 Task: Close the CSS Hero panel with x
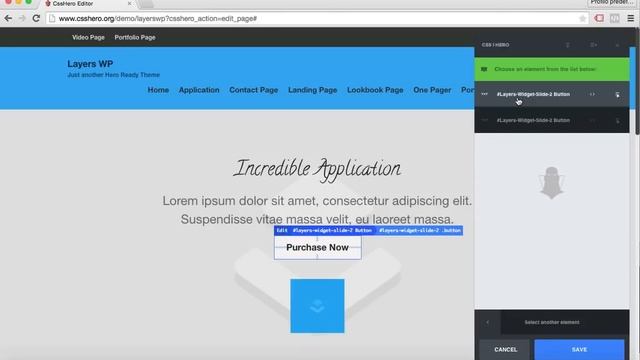617,45
